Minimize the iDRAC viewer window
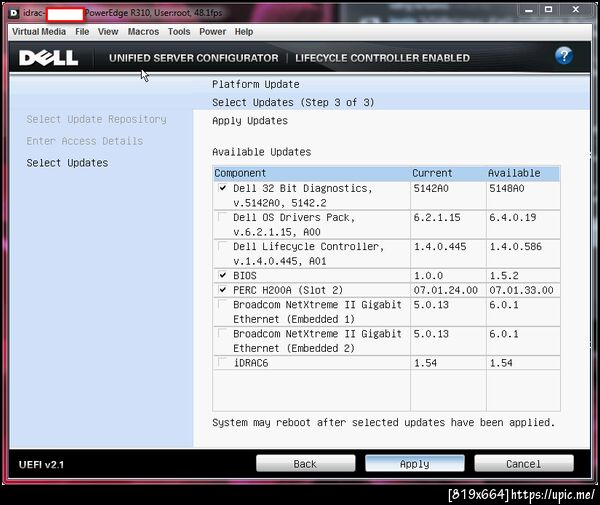 pyautogui.click(x=529, y=10)
